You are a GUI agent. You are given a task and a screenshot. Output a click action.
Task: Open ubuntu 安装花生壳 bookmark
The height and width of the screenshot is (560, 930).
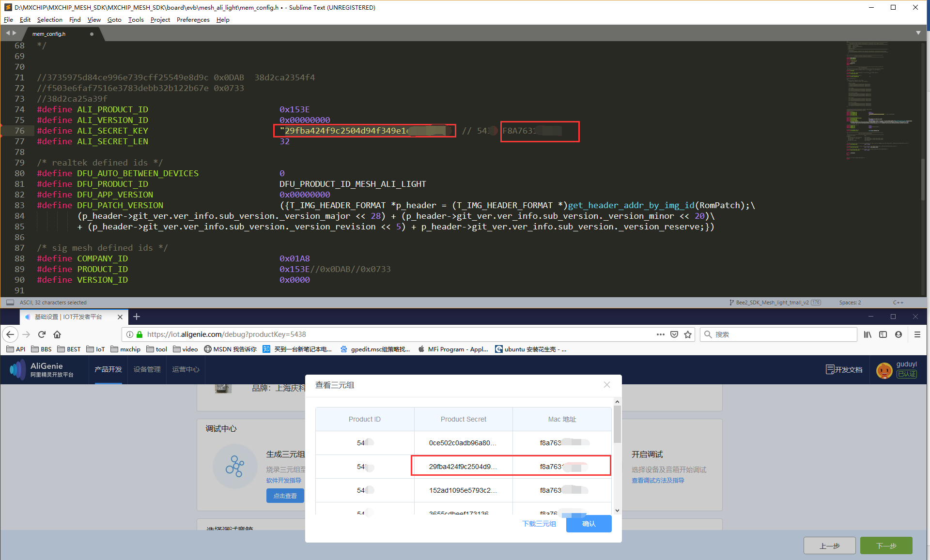click(530, 349)
